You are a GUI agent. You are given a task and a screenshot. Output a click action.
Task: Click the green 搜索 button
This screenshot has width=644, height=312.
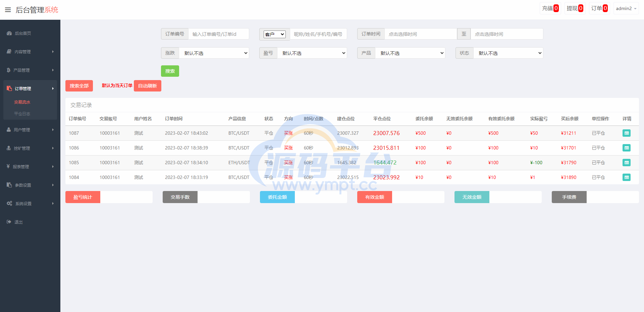[x=170, y=71]
